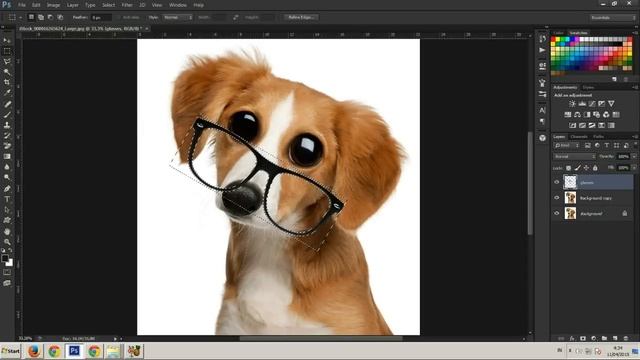Image resolution: width=640 pixels, height=360 pixels.
Task: Select the Polygonal Lasso tool
Action: coord(7,62)
